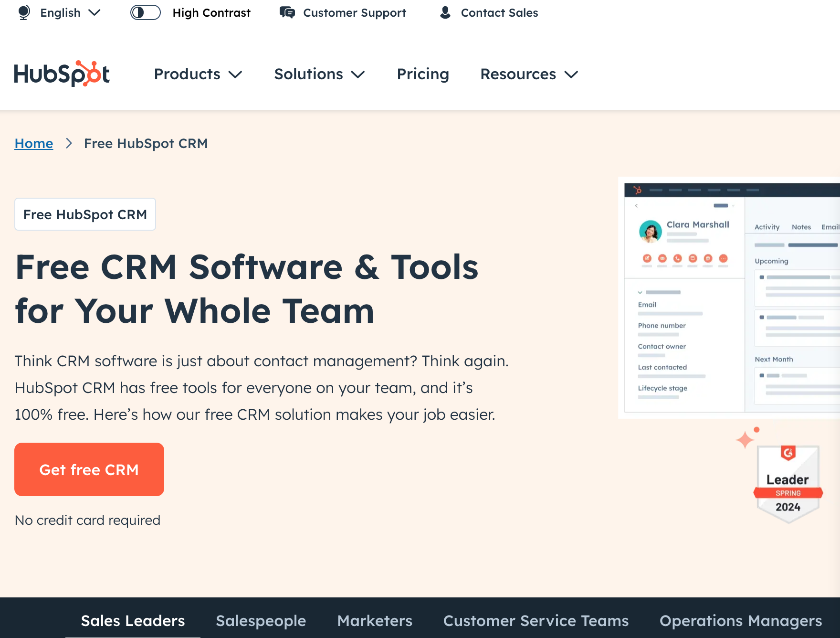The height and width of the screenshot is (638, 840).
Task: Click the globe language icon
Action: coord(24,12)
